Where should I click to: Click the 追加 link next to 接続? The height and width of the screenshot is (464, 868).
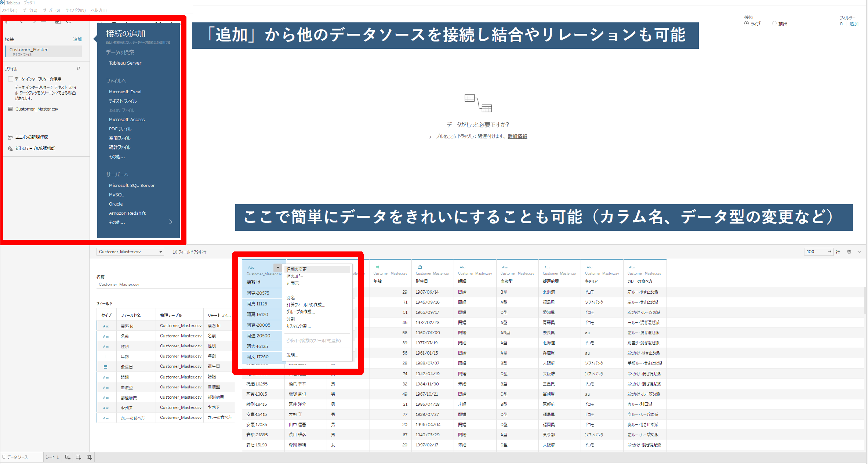(77, 39)
